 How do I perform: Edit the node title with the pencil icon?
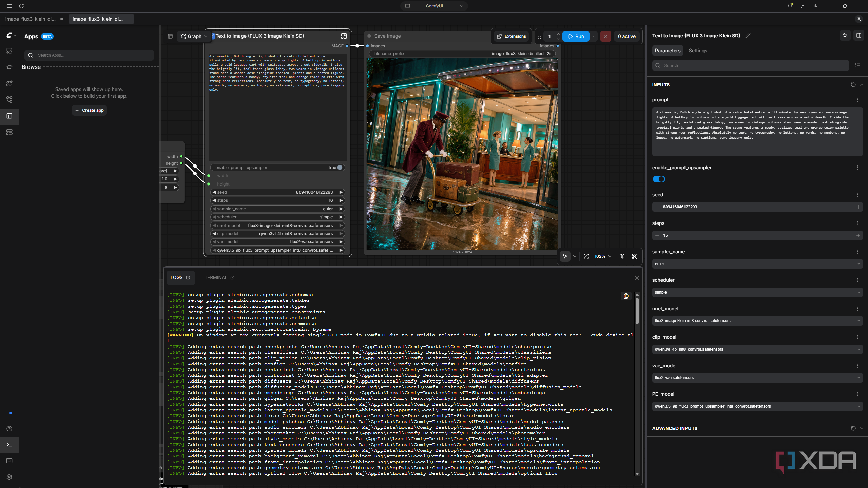(748, 36)
